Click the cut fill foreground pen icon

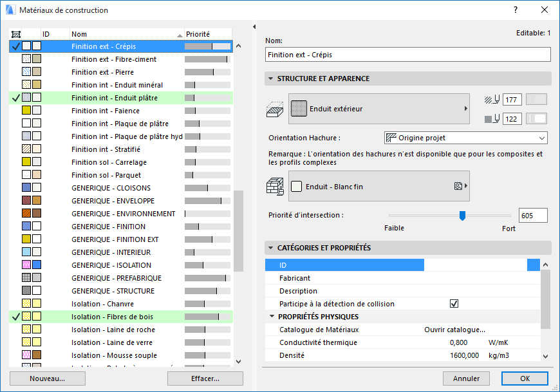(x=492, y=99)
